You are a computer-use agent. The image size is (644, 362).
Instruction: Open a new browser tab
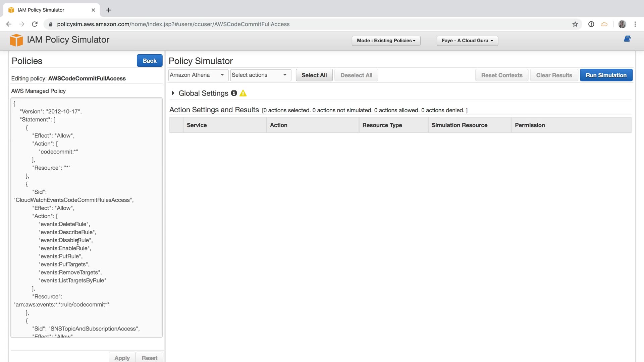coord(109,10)
